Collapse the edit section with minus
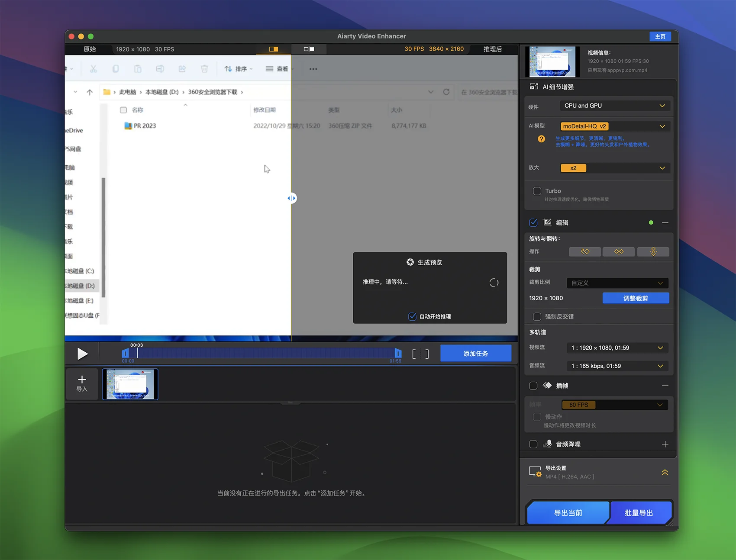Screen dimensions: 736x560 pos(665,222)
